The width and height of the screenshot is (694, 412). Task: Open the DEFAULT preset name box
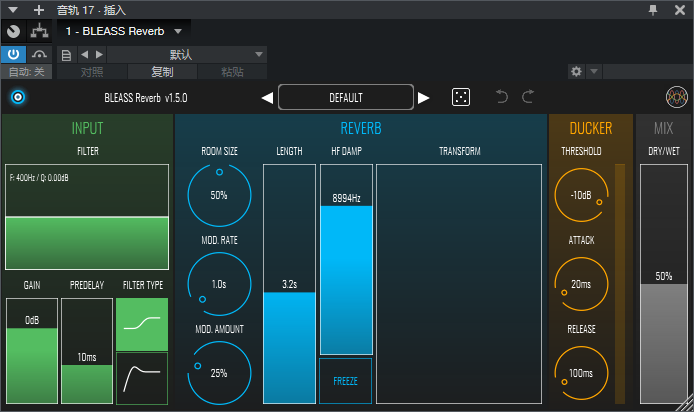pyautogui.click(x=346, y=97)
